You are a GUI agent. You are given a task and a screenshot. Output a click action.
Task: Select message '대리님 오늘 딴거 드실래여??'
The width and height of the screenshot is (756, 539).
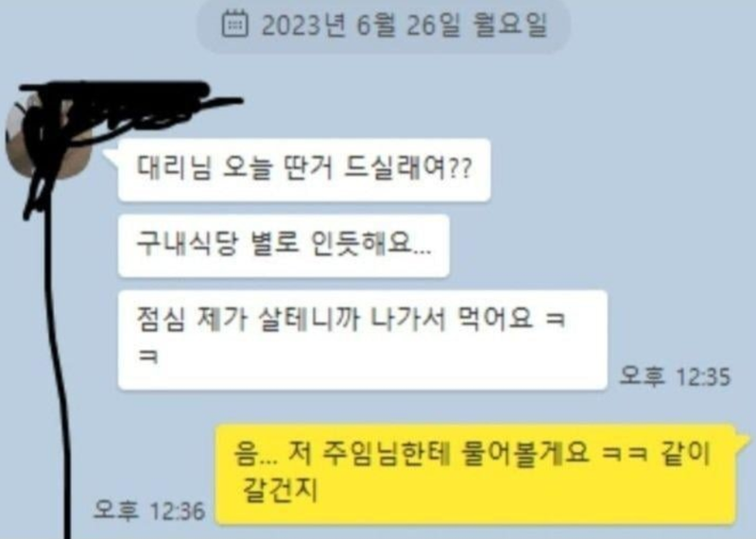[x=304, y=169]
